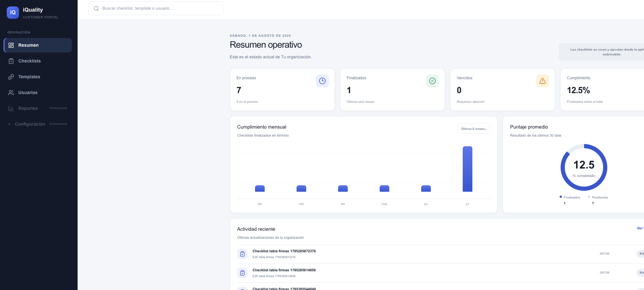Image resolution: width=644 pixels, height=290 pixels.
Task: Click the date 29/7/26 in second activity row
Action: 604,273
